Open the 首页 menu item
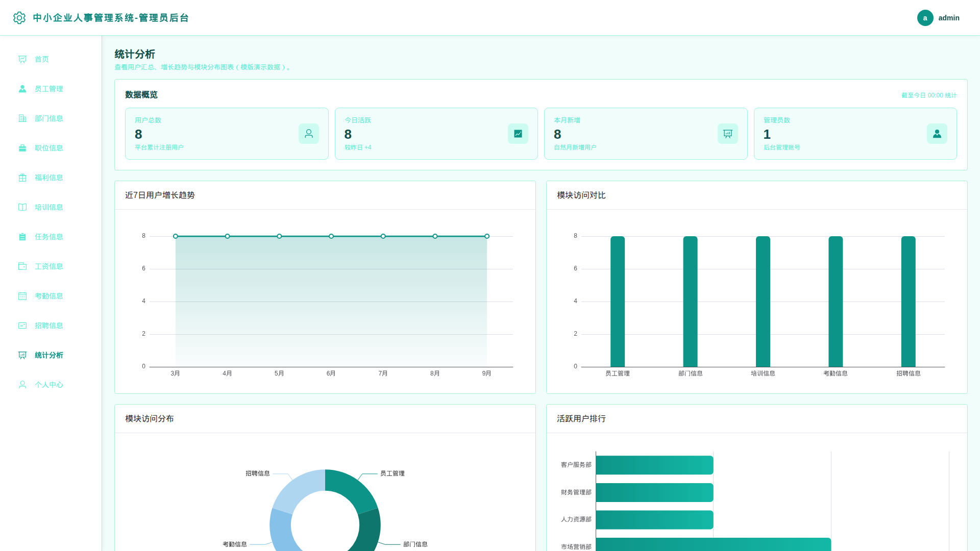Viewport: 980px width, 551px height. (x=51, y=59)
